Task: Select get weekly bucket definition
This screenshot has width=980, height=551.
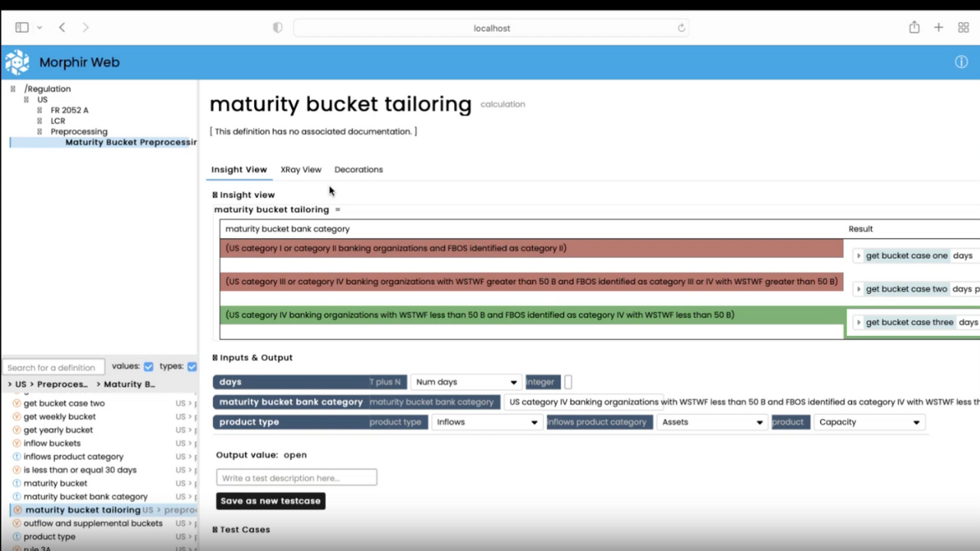Action: click(x=60, y=416)
